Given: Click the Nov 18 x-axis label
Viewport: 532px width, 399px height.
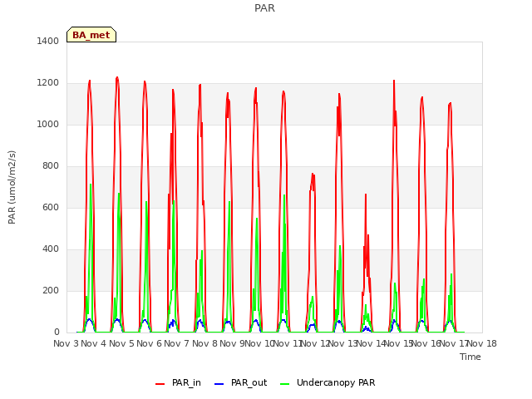Looking at the screenshot, I should click(482, 343).
